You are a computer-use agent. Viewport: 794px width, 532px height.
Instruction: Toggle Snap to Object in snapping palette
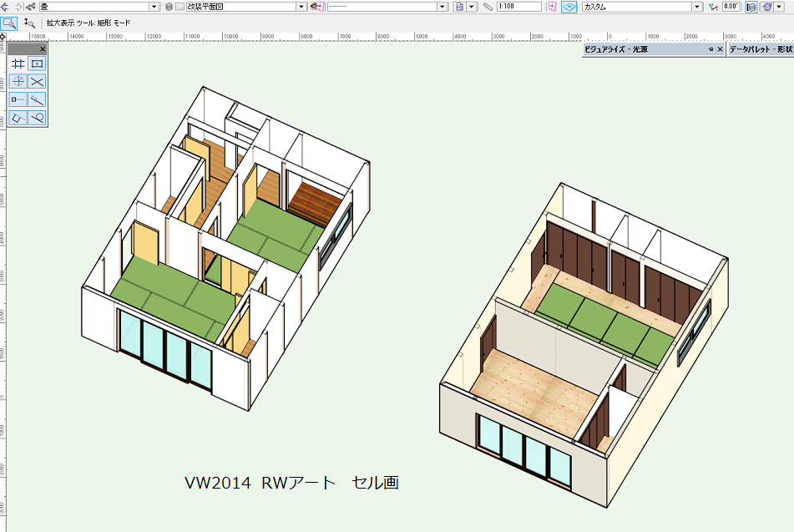tap(37, 64)
